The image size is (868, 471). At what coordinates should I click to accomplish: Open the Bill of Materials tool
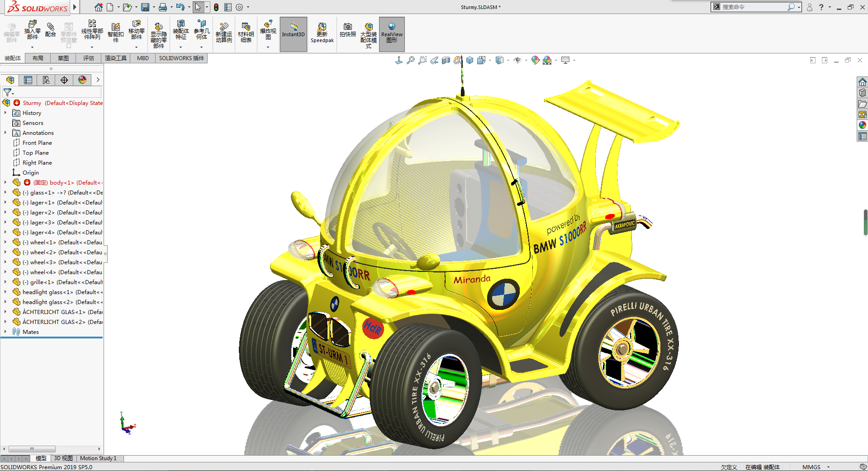point(246,33)
